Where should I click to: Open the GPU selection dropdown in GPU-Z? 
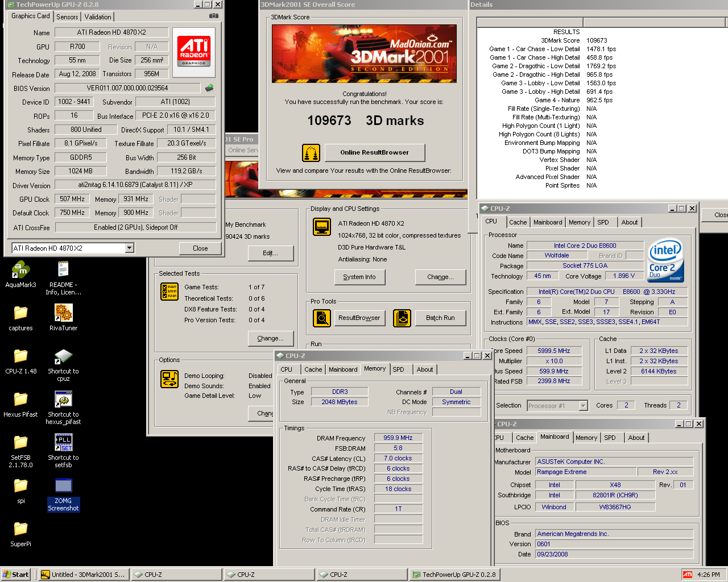130,248
